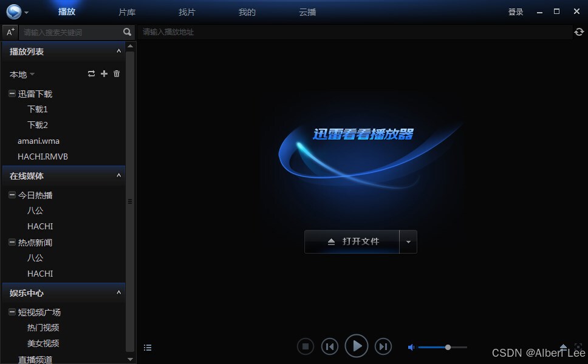Select 热门视频 in the tree
This screenshot has height=364, width=588.
[43, 328]
